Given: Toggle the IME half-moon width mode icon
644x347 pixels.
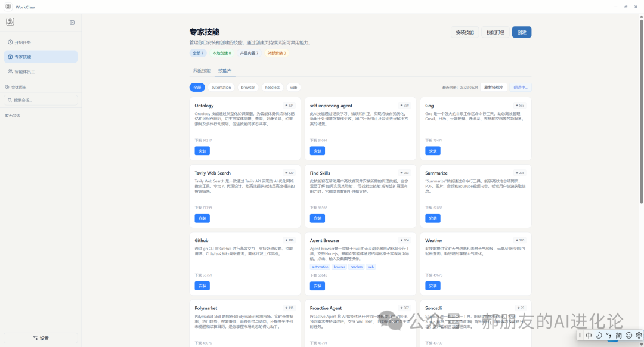Looking at the screenshot, I should pyautogui.click(x=599, y=336).
